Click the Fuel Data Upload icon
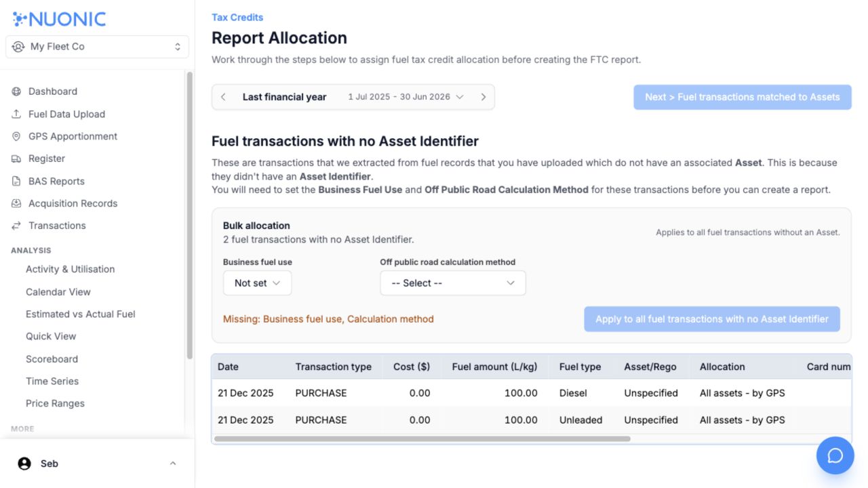This screenshot has width=868, height=488. pyautogui.click(x=16, y=114)
